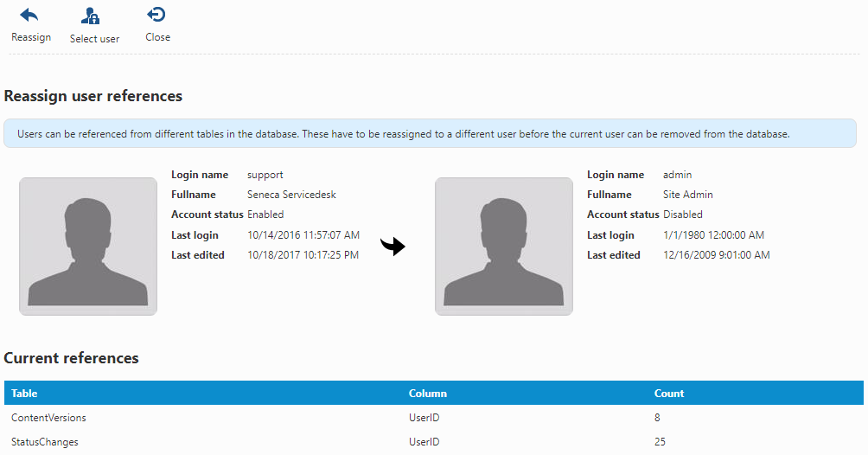Click the 'Disabled' account status
Viewport: 868px width, 455px height.
click(682, 215)
